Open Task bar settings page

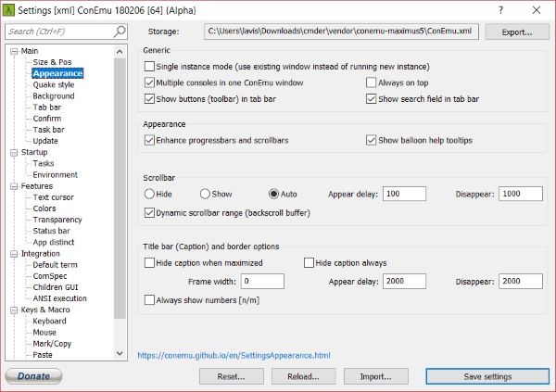[x=48, y=130]
